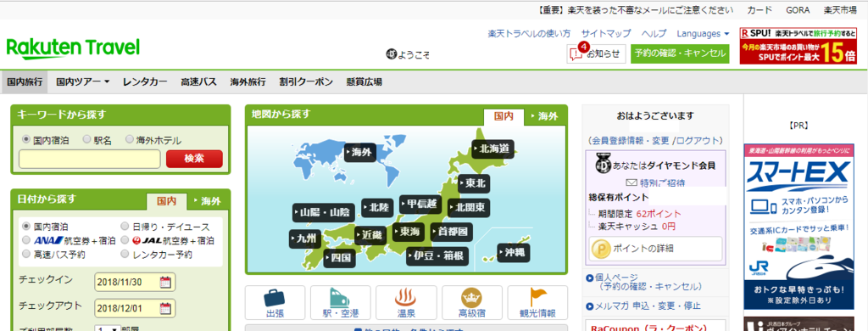This screenshot has width=868, height=331.
Task: Choose 四国 region on the map
Action: pyautogui.click(x=340, y=258)
